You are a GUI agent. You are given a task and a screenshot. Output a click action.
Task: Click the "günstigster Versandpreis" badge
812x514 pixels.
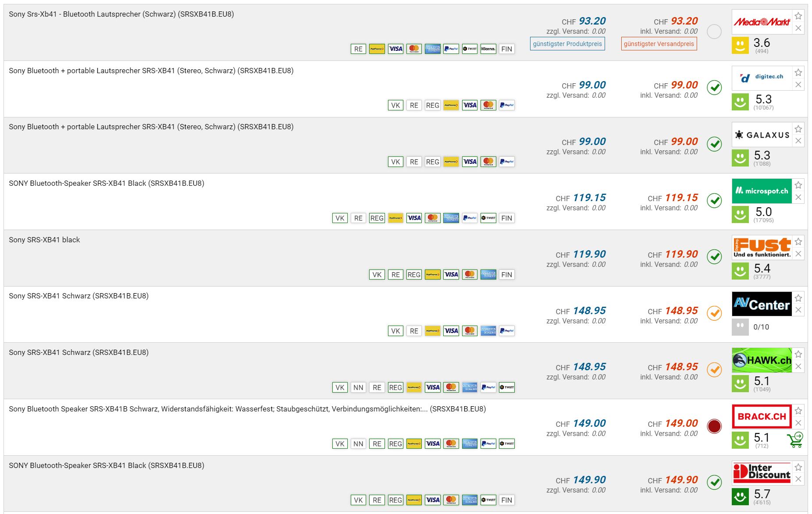coord(659,44)
